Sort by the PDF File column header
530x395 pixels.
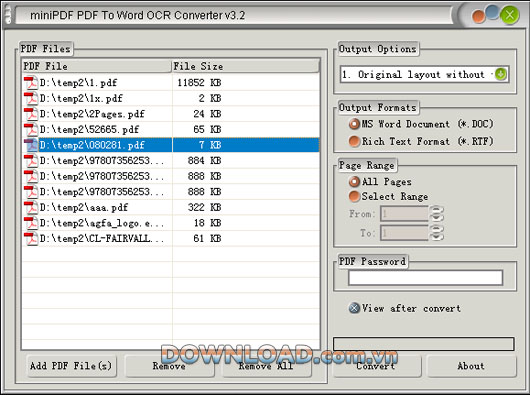[96, 66]
